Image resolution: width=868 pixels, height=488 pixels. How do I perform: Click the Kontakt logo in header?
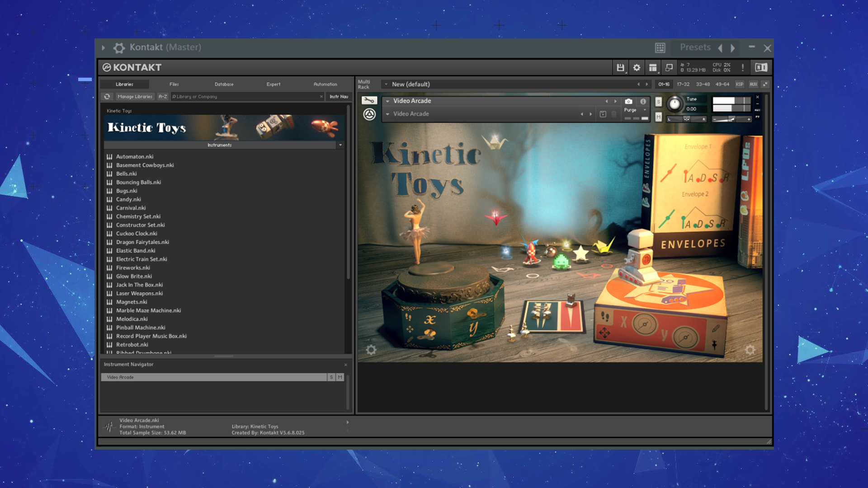click(132, 67)
